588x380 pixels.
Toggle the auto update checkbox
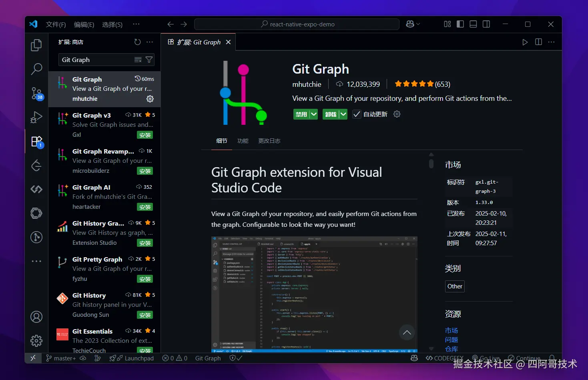tap(357, 114)
